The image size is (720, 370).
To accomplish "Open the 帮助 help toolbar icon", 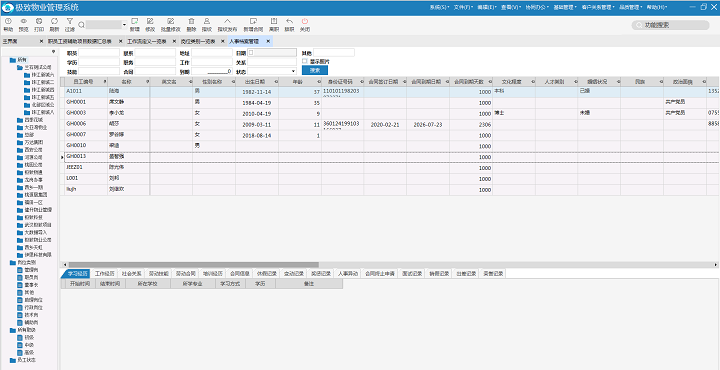I will (x=8, y=21).
